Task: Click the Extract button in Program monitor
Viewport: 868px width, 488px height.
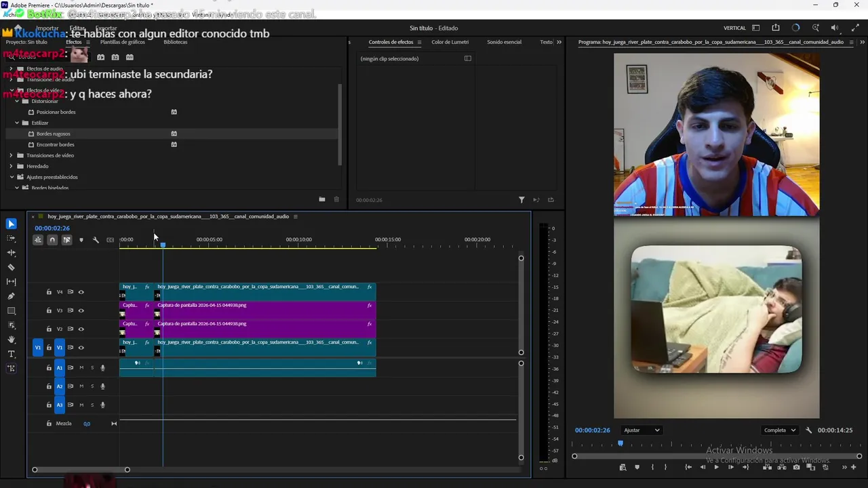Action: 782,467
